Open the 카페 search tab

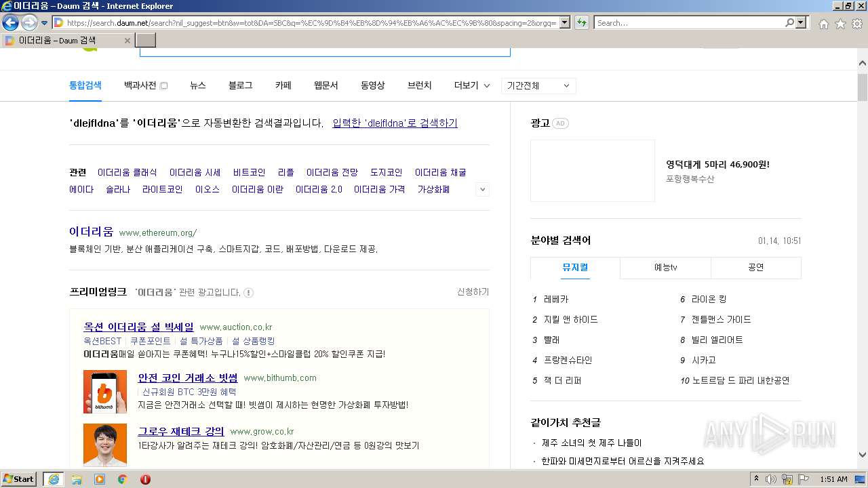(283, 85)
